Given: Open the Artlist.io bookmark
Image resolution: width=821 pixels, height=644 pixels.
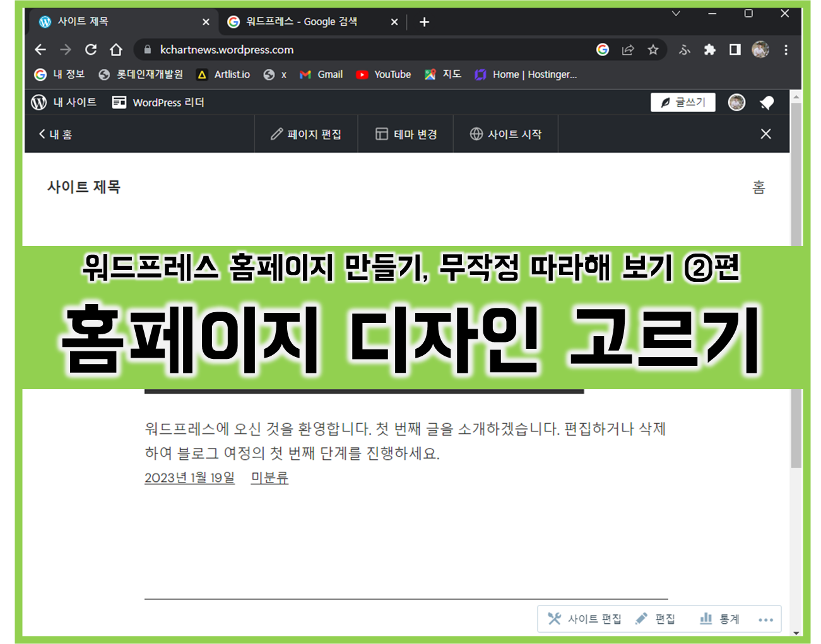Looking at the screenshot, I should [x=223, y=74].
